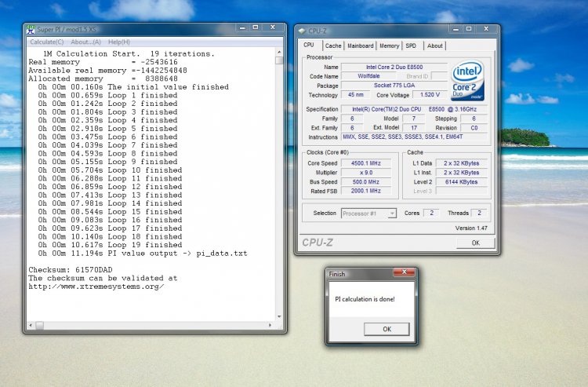Close the CPU-Z window
The image size is (588, 387).
(486, 29)
